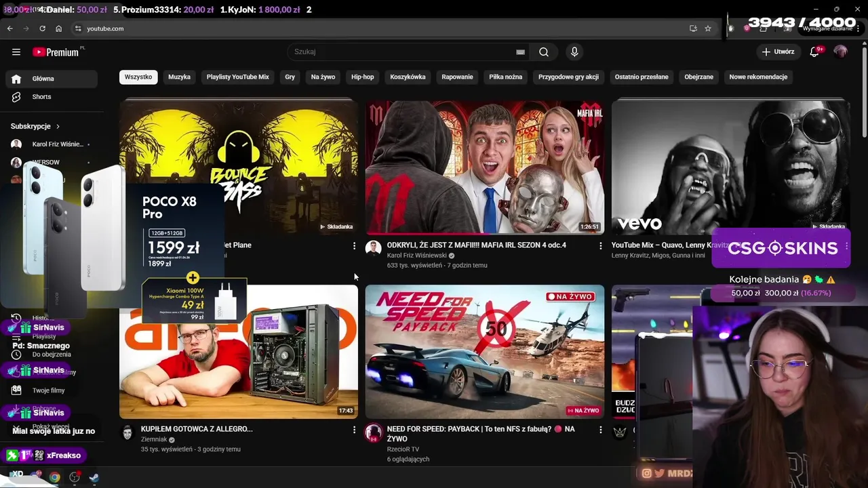Viewport: 868px width, 488px height.
Task: Play the MAFIA IRL video thumbnail
Action: 484,167
